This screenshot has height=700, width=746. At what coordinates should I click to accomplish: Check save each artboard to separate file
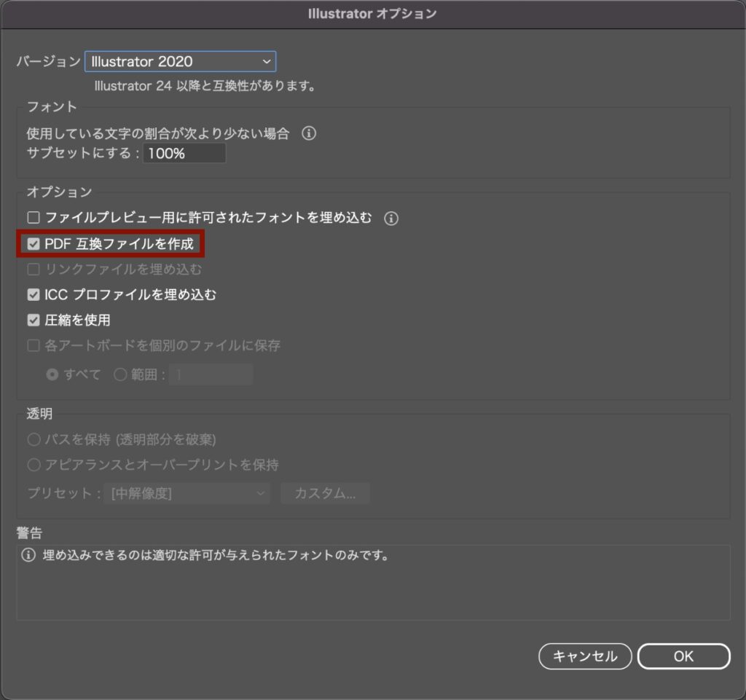[33, 346]
